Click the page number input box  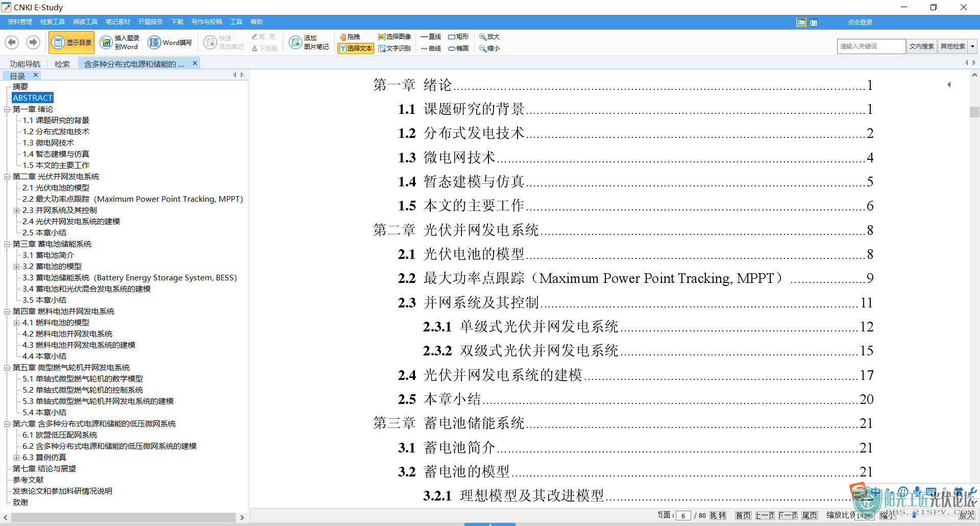[x=683, y=516]
